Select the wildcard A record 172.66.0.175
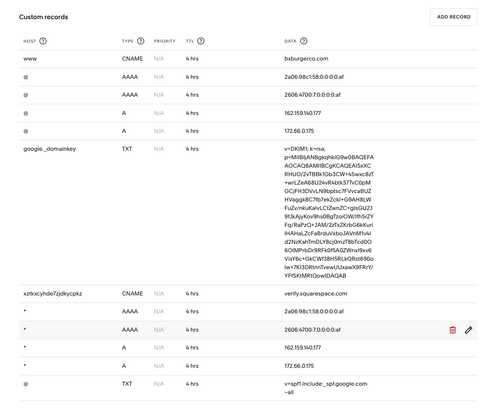Image resolution: width=500 pixels, height=411 pixels. pyautogui.click(x=299, y=366)
